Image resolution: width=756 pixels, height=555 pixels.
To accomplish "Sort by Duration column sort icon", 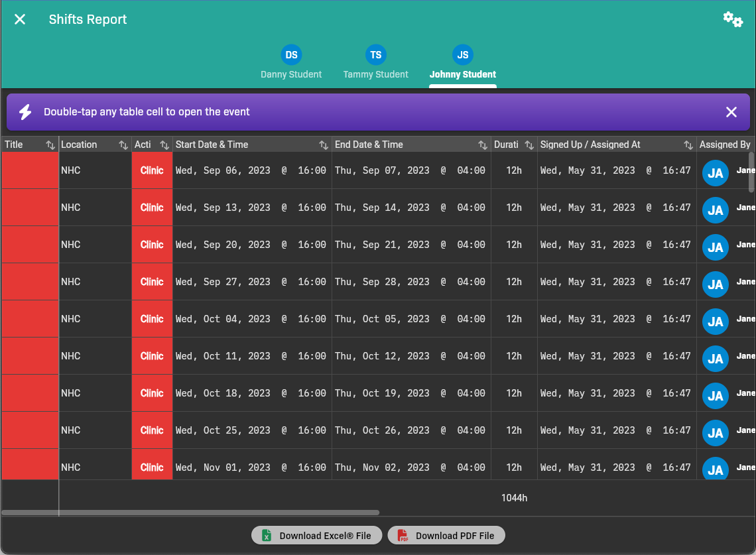I will [x=529, y=145].
